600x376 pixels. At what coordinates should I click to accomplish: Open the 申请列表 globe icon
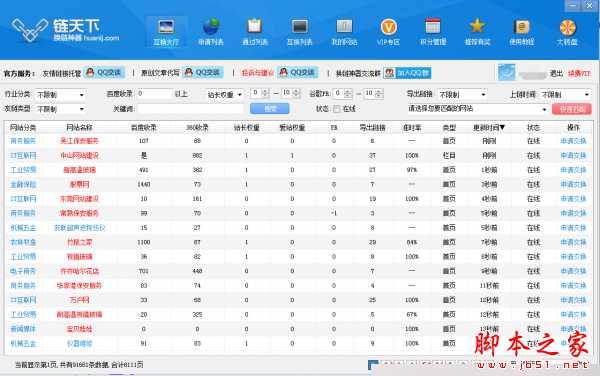tap(211, 28)
